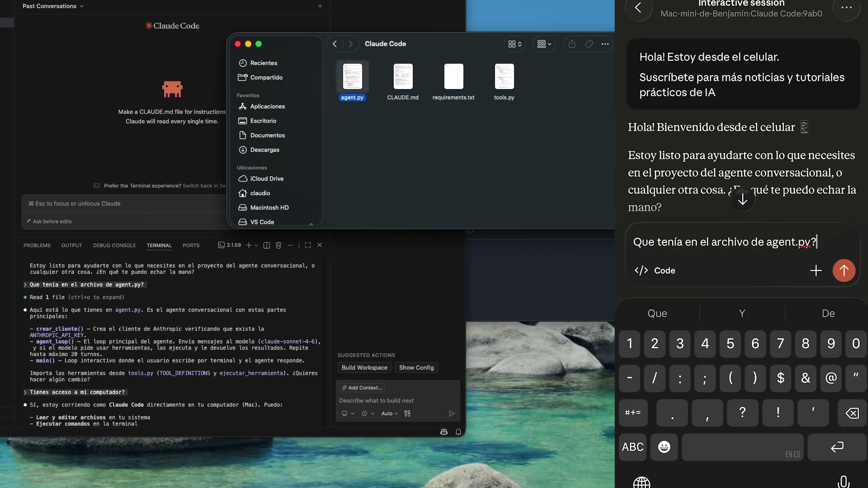Open Descargas in the Finder sidebar
Viewport: 868px width, 488px height.
(265, 150)
